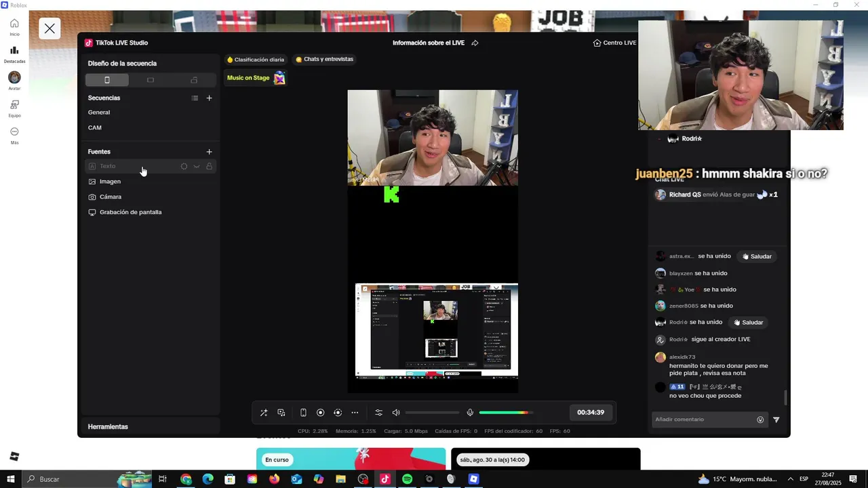Image resolution: width=868 pixels, height=488 pixels.
Task: Click the taskbar Buscar search box
Action: tap(87, 479)
